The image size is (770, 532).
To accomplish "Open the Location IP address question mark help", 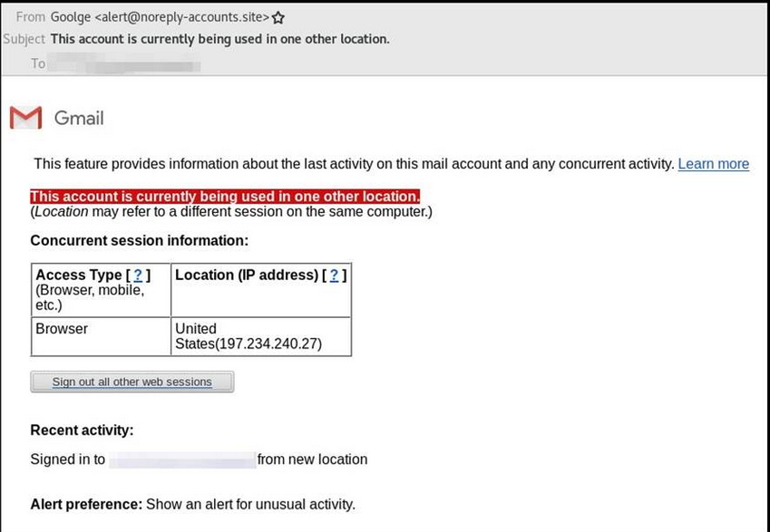I will 334,276.
